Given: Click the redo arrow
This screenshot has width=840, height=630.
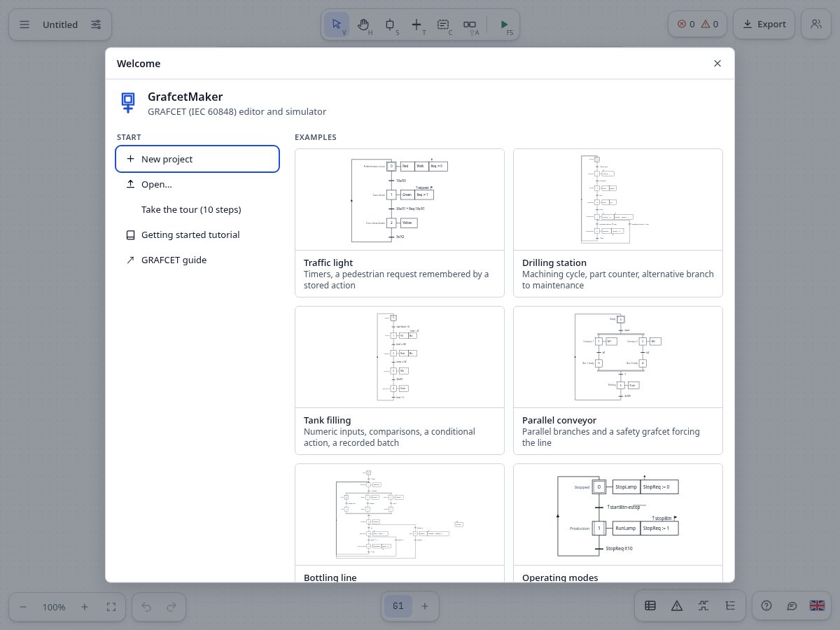Looking at the screenshot, I should [171, 607].
